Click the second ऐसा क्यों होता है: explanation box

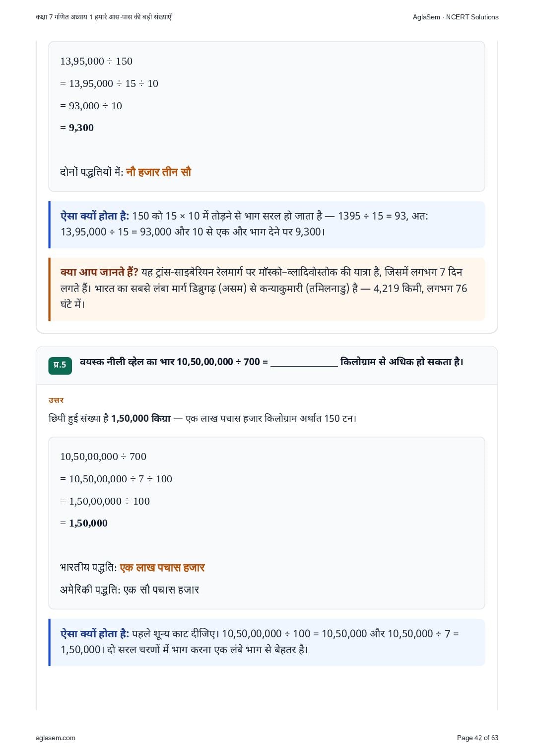click(267, 642)
